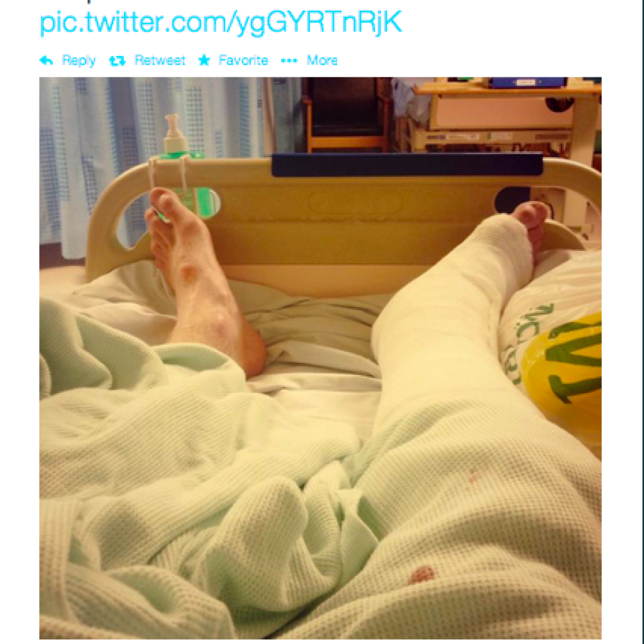Click the navy pad on bed footboard
The image size is (644, 644).
point(407,164)
